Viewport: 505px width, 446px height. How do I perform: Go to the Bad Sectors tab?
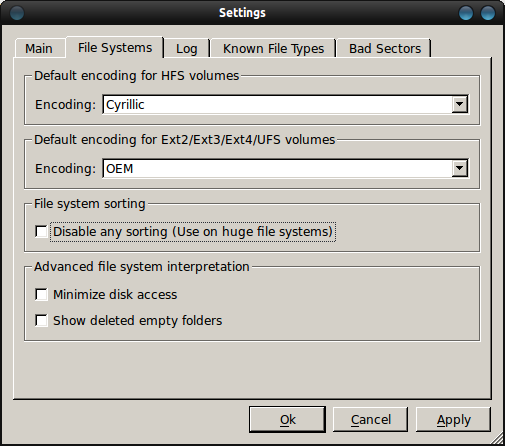pyautogui.click(x=385, y=49)
